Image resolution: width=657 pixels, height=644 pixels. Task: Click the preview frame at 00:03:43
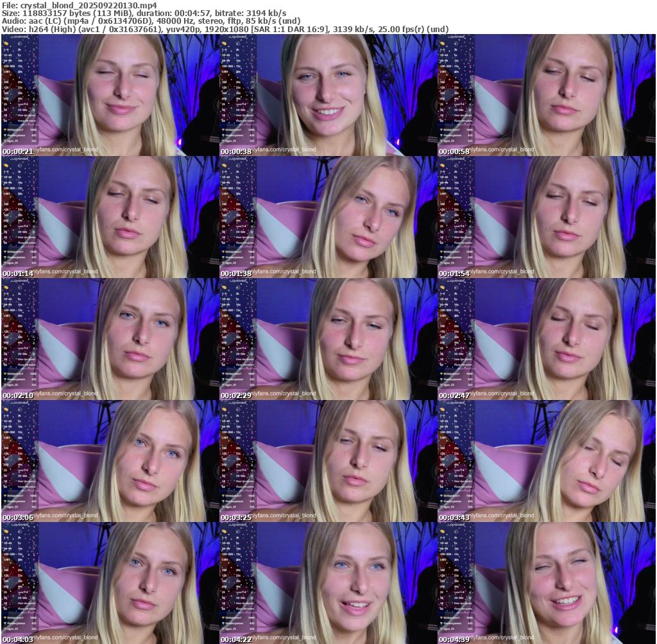[x=546, y=461]
